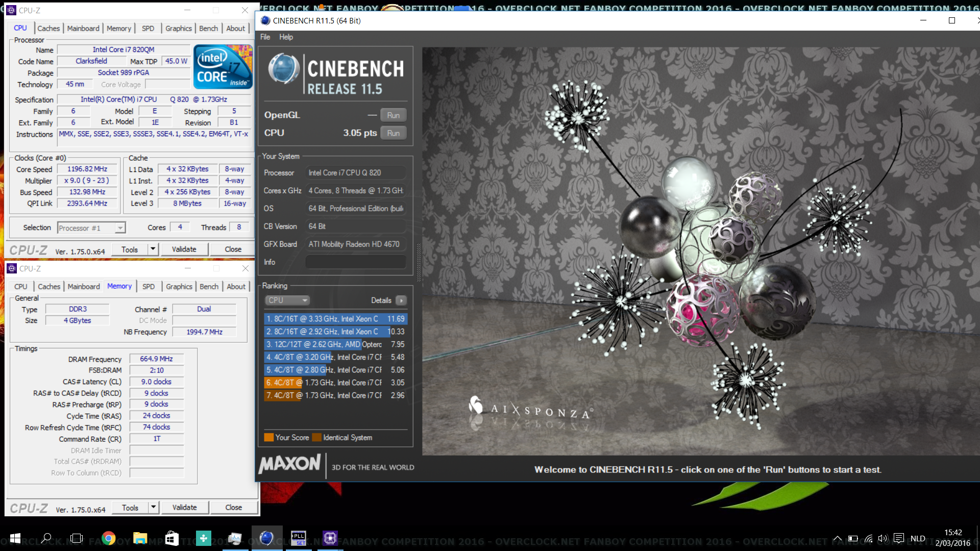Click Tools button in lower CPU-Z
The width and height of the screenshot is (980, 551).
(130, 507)
